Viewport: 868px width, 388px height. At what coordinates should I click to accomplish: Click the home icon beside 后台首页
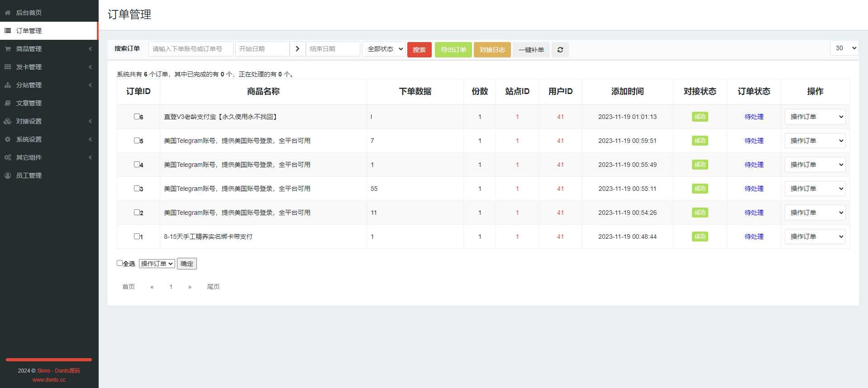8,13
